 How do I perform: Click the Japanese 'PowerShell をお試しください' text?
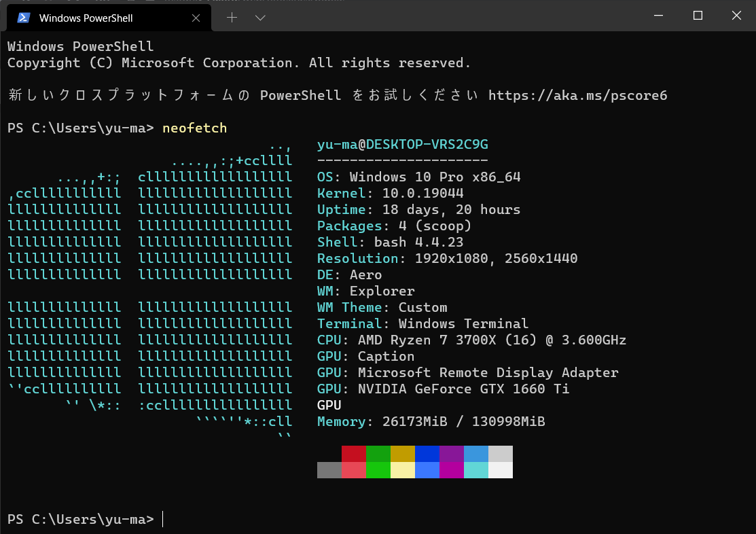[370, 95]
